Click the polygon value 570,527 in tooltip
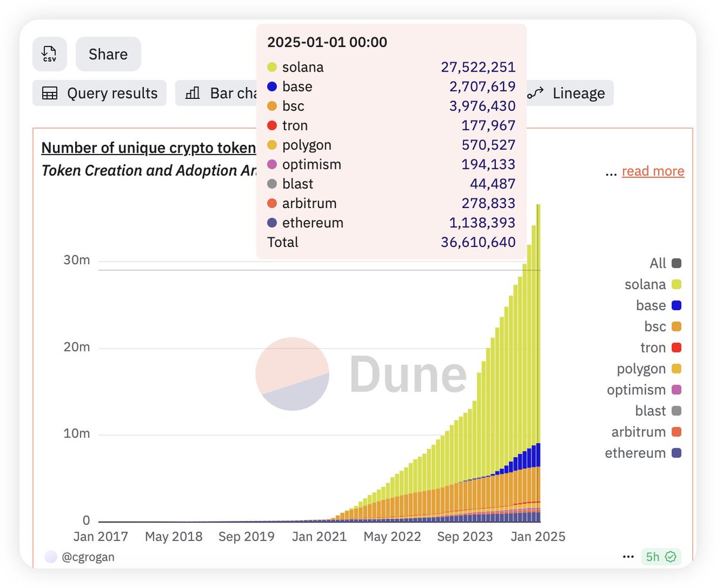Viewport: 716px width, 588px height. 489,145
